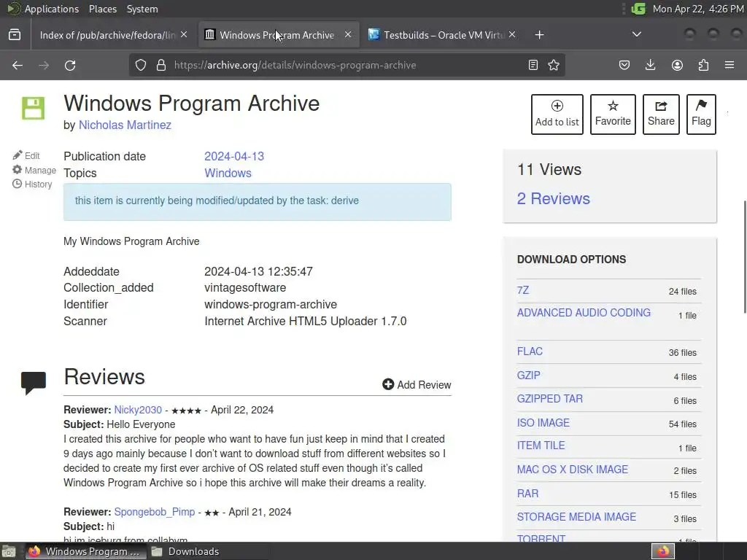Open the Windows topic link

tap(228, 173)
